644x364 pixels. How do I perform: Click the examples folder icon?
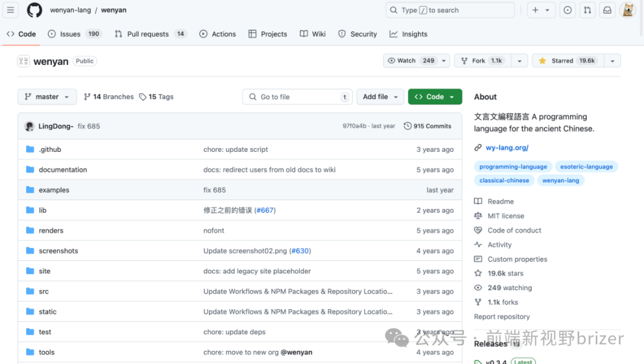click(30, 189)
